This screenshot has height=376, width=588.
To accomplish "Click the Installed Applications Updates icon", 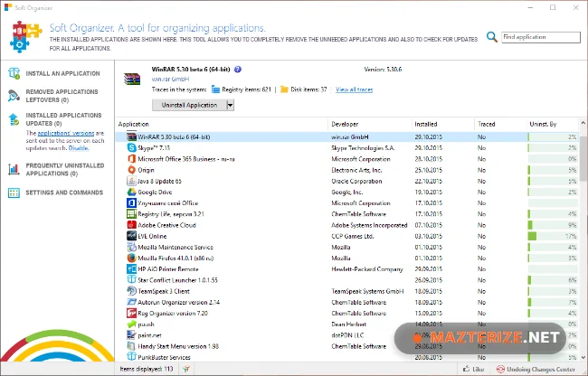I will tap(14, 119).
